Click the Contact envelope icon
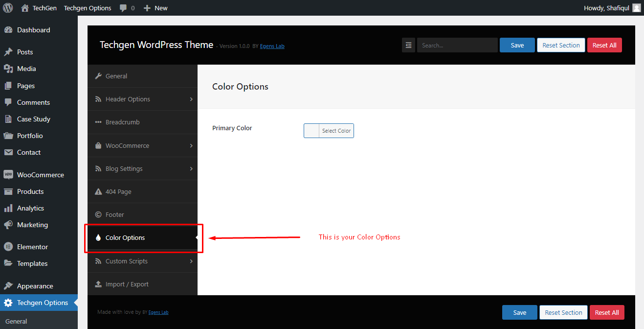Image resolution: width=644 pixels, height=329 pixels. 8,152
